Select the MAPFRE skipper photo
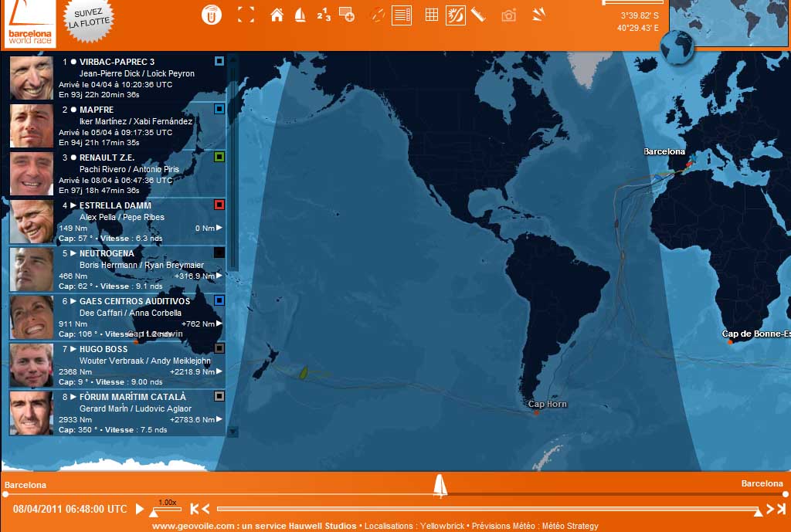This screenshot has width=791, height=532. [x=31, y=126]
